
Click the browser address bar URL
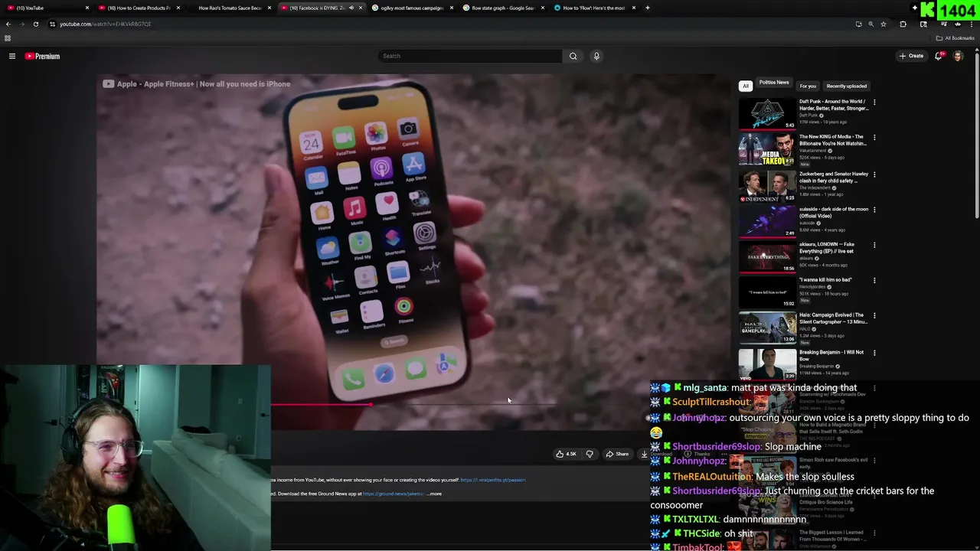106,24
